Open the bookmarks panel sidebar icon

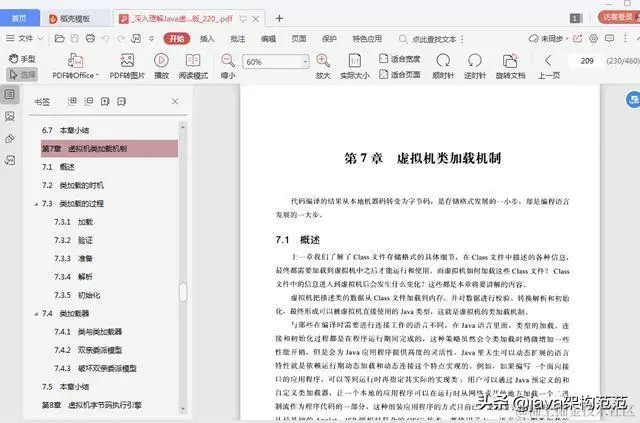[9, 95]
